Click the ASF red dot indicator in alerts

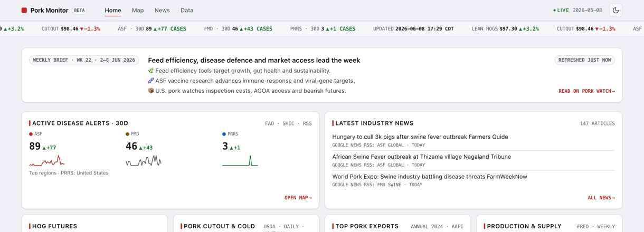31,134
